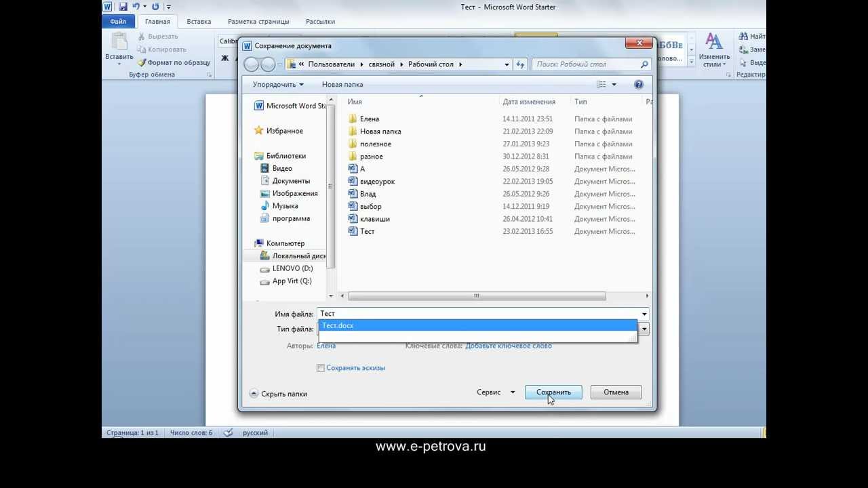Open the Сервис dropdown menu
868x488 pixels.
click(x=496, y=392)
